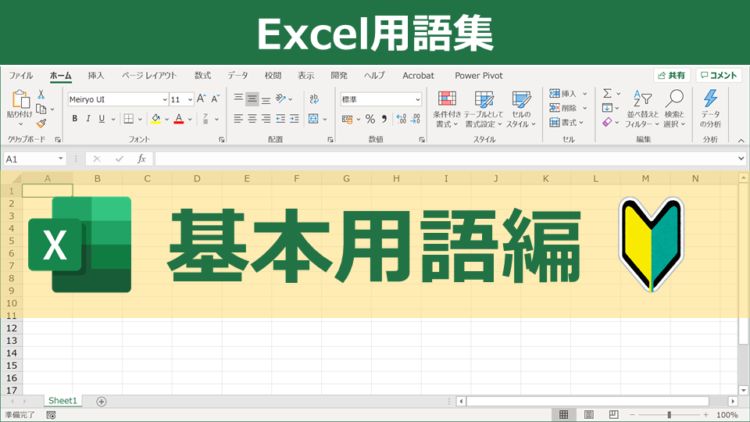Toggle top vertical alignment
Screen dimensions: 750x422
238,99
